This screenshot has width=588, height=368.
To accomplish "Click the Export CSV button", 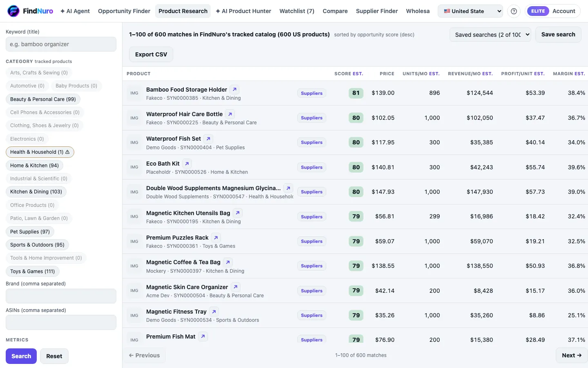I will coord(151,54).
